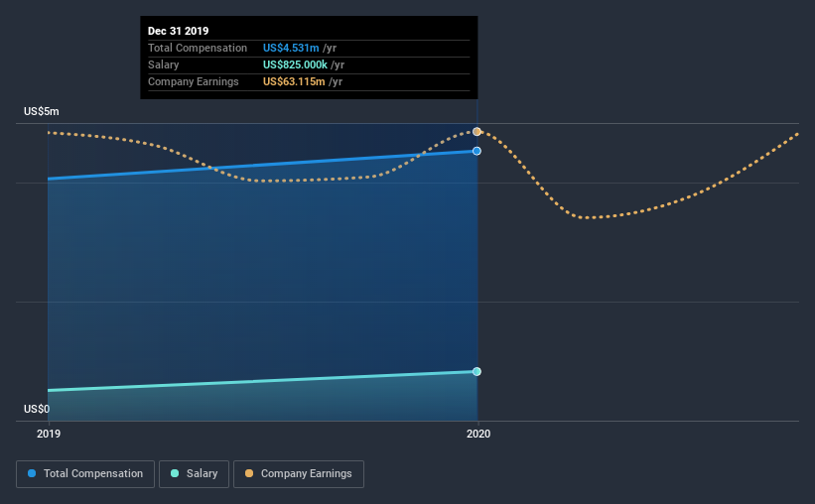Click the orange dot in Company Earnings legend
Viewport: 815px width, 504px height.
(x=249, y=473)
